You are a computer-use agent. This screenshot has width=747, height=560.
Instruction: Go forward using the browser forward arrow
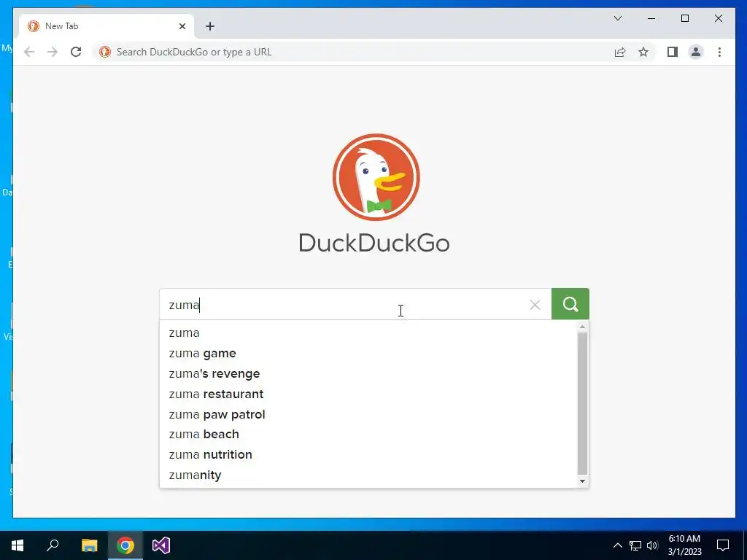[53, 52]
